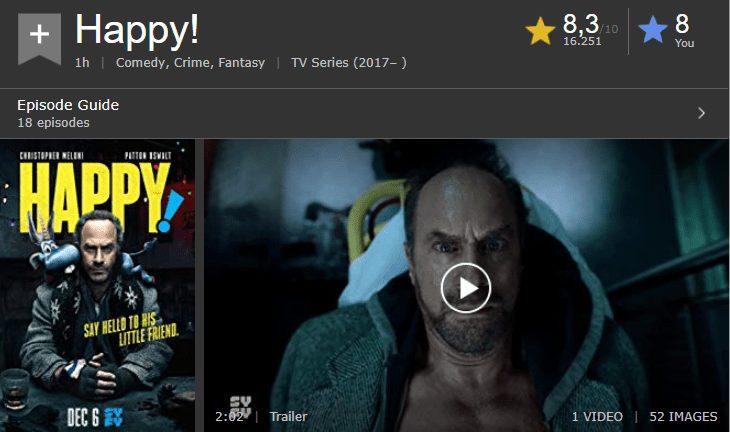
Task: Open the Happy! poster image
Action: [x=97, y=285]
